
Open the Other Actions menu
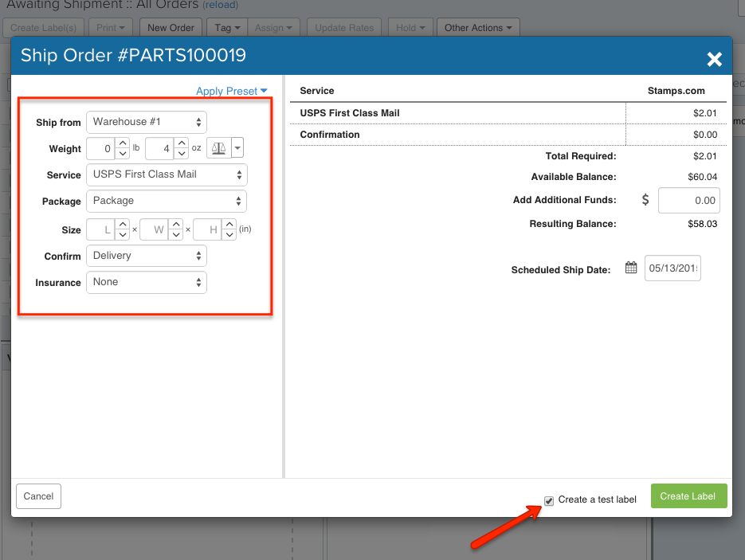(x=478, y=28)
